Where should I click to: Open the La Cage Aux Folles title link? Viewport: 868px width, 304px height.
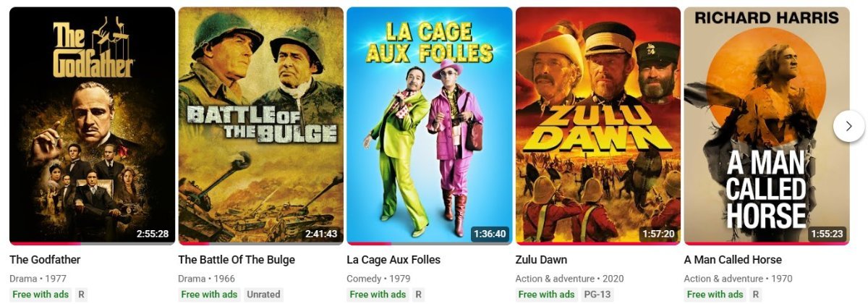[x=393, y=260]
